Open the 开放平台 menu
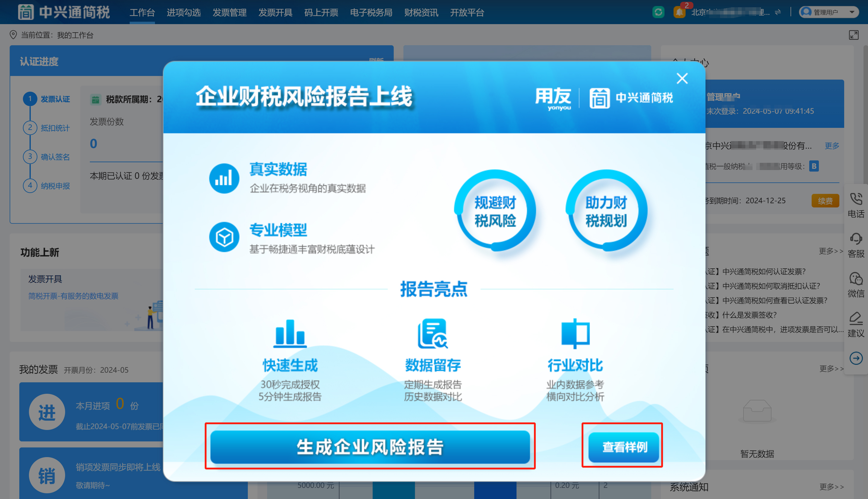 (x=467, y=13)
